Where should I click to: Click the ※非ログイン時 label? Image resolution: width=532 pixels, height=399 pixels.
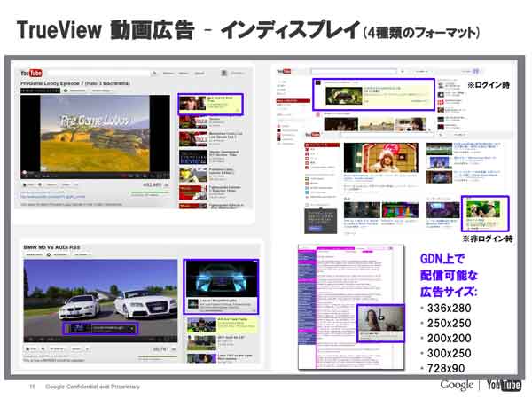(487, 239)
